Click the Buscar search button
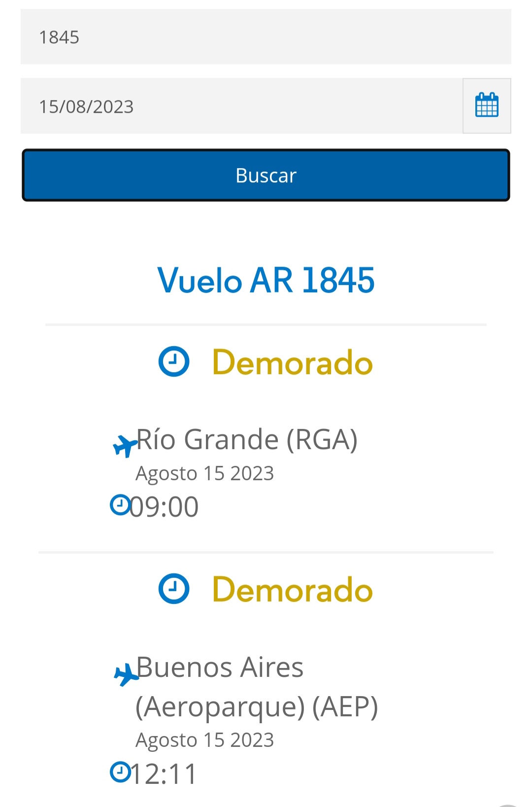This screenshot has height=807, width=532. pos(266,175)
